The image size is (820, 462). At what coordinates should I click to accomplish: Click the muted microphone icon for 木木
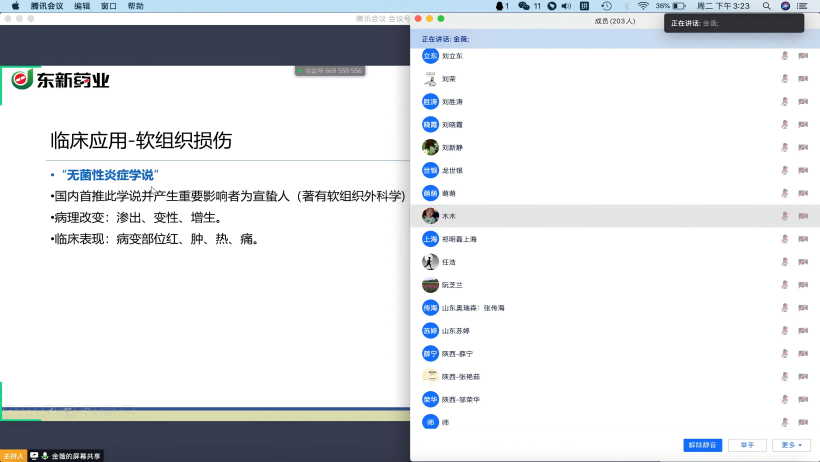785,216
